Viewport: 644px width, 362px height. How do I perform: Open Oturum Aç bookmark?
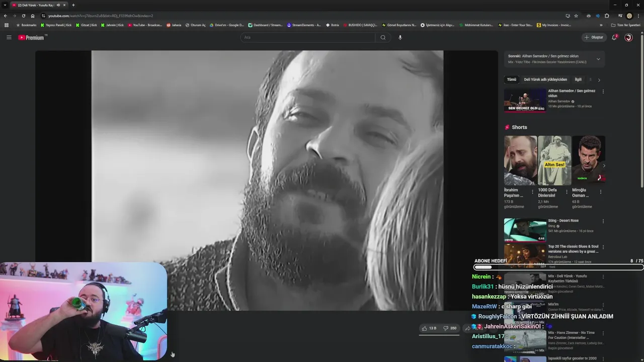[x=195, y=25]
